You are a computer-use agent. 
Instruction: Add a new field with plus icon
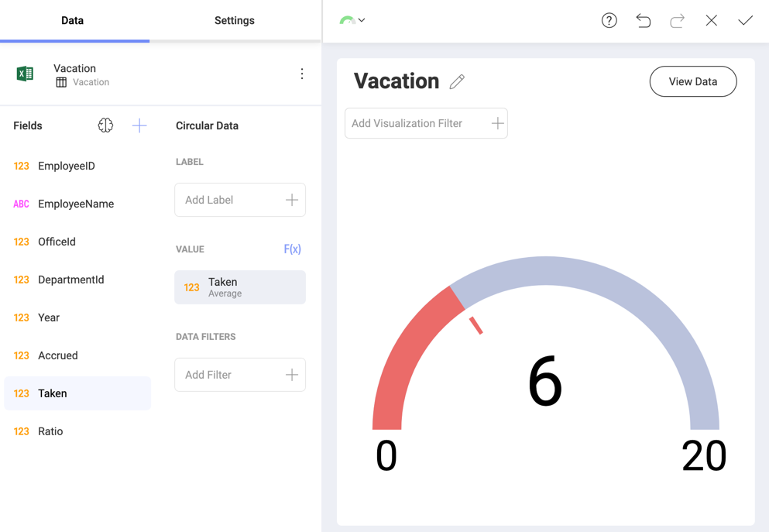[139, 125]
